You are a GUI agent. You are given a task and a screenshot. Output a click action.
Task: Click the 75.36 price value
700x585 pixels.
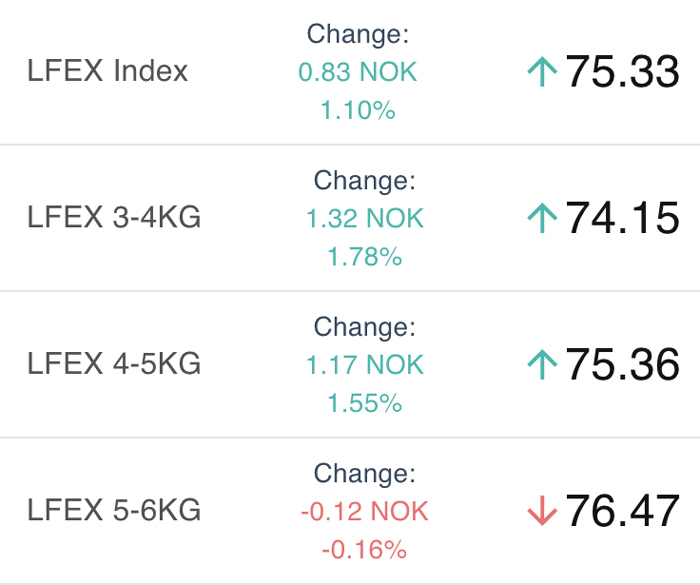point(622,364)
